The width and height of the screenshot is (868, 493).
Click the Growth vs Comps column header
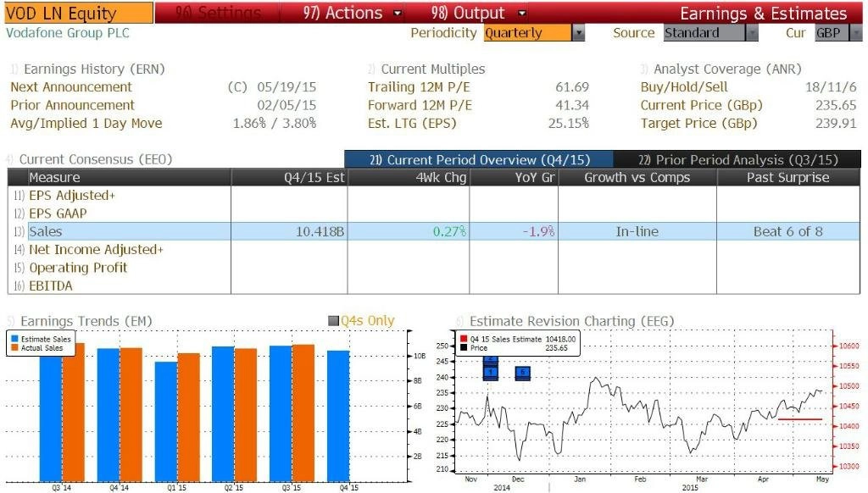[x=637, y=177]
